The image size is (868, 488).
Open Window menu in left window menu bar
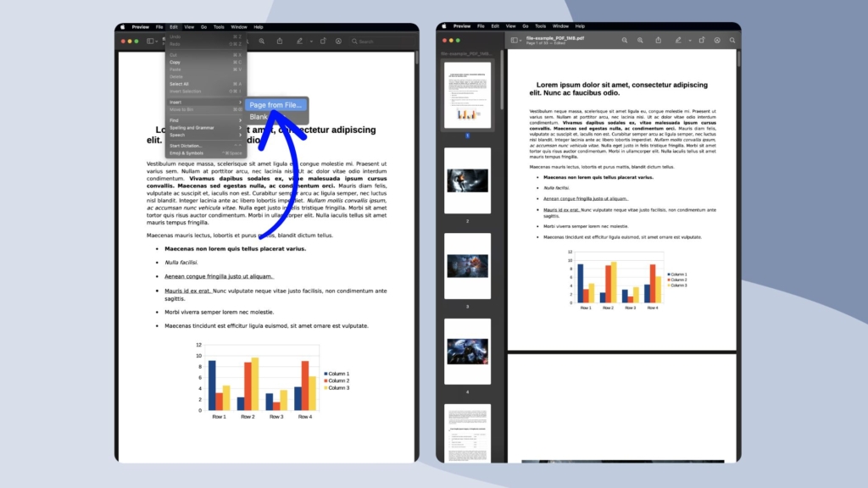pos(239,26)
